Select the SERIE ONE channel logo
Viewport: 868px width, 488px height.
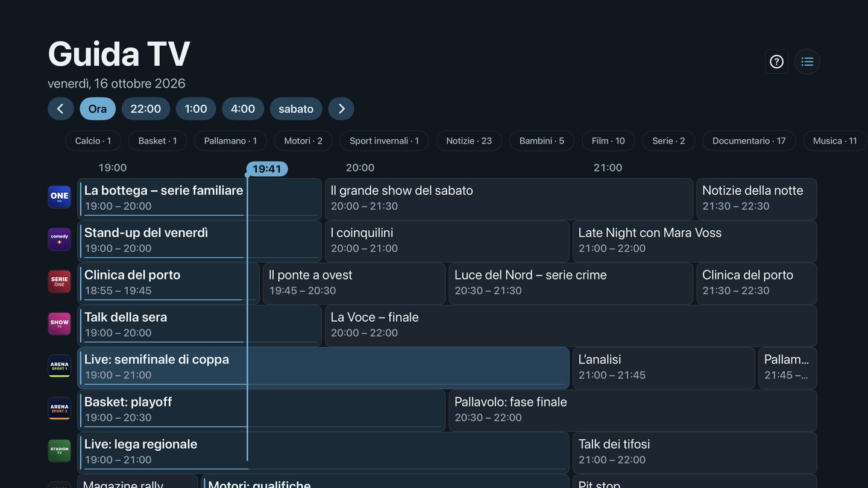(x=60, y=281)
